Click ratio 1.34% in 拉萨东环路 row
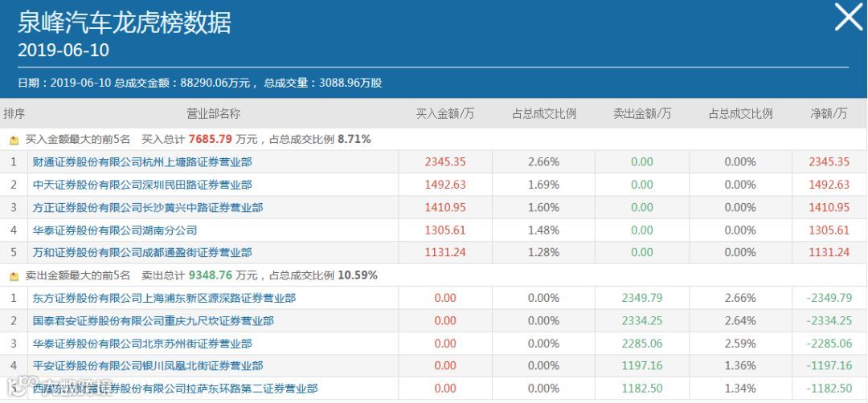Image resolution: width=868 pixels, height=403 pixels. pyautogui.click(x=741, y=389)
